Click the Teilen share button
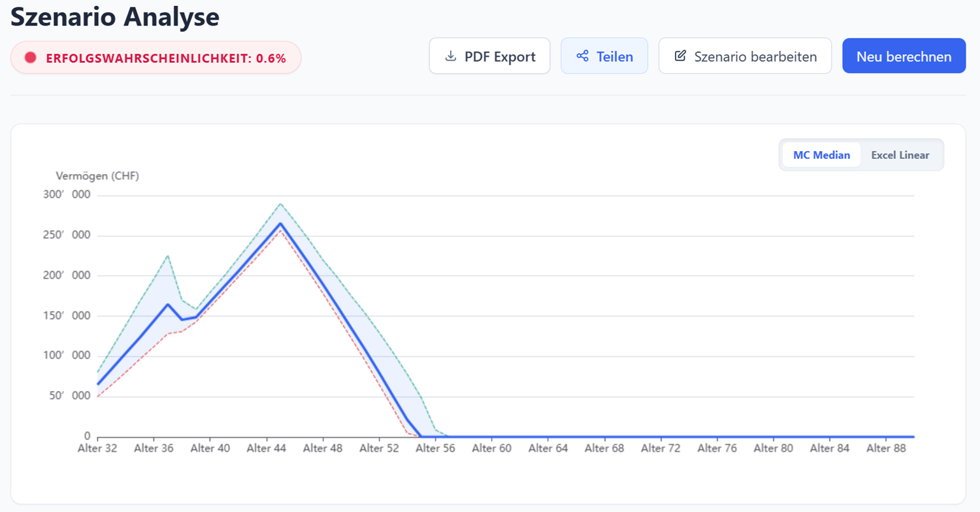The image size is (980, 512). click(x=604, y=56)
